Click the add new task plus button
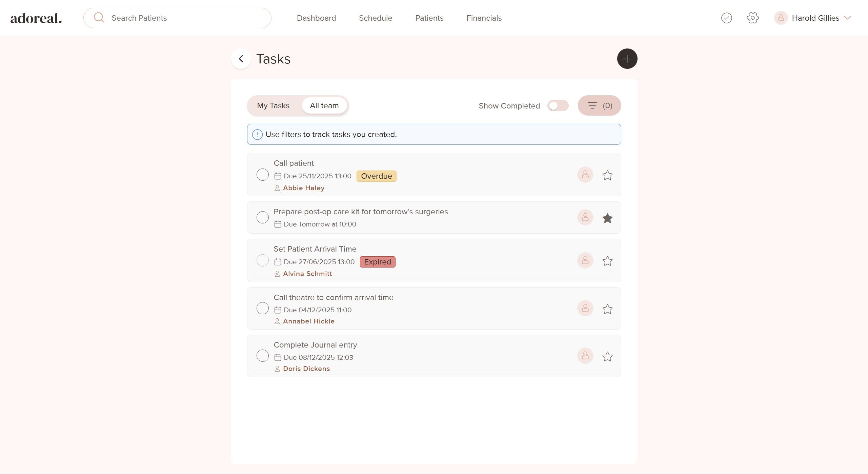868x474 pixels. (627, 59)
